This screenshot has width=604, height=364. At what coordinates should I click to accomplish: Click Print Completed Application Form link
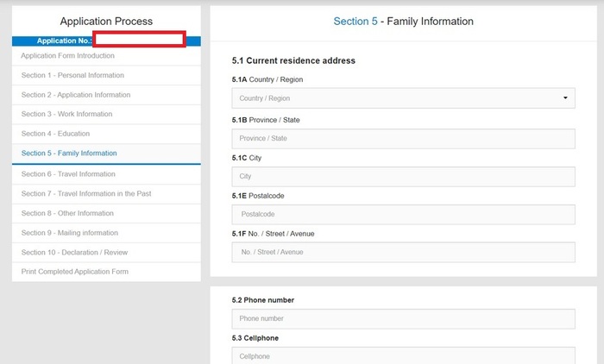74,272
